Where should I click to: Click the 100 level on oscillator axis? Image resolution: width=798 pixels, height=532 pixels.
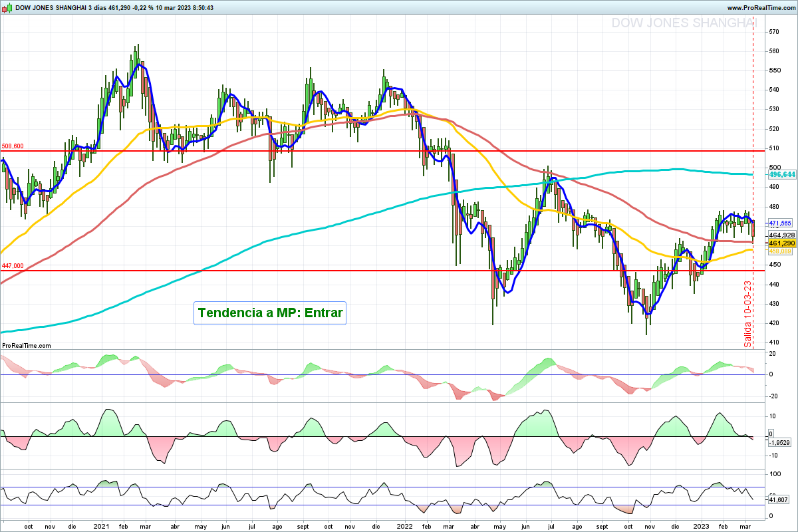(775, 474)
